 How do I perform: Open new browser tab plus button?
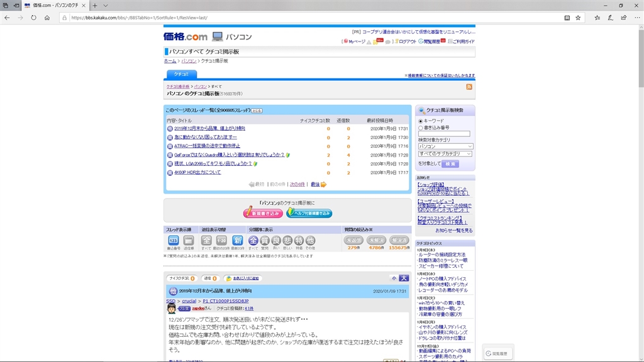point(95,6)
